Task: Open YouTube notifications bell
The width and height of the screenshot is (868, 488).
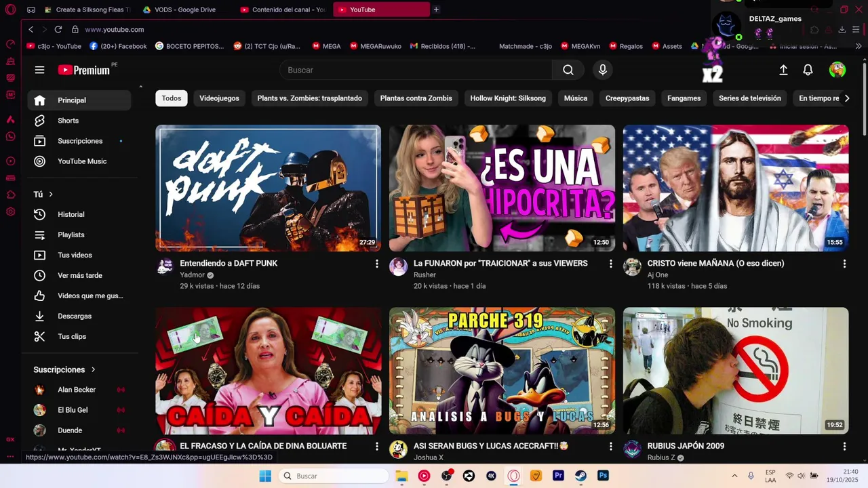Action: click(x=808, y=70)
